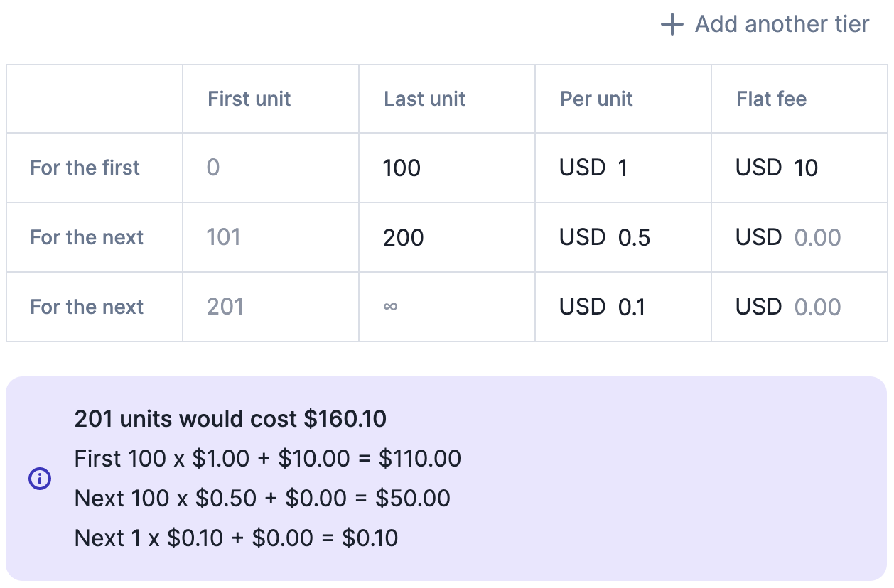Edit second tier Per unit price USD 0.5
This screenshot has width=894, height=588.
[623, 237]
